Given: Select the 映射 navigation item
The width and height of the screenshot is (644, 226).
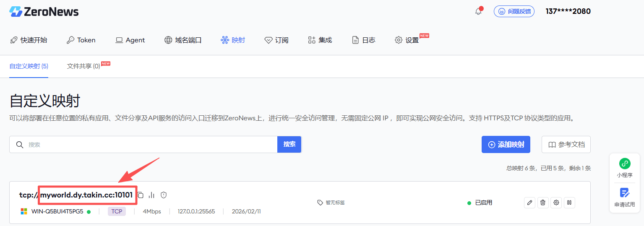Looking at the screenshot, I should coord(233,40).
